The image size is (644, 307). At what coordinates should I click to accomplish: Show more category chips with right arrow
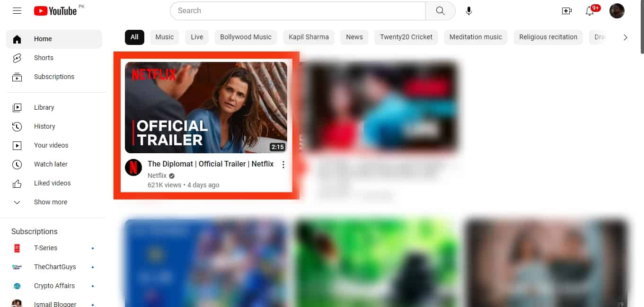(x=626, y=37)
